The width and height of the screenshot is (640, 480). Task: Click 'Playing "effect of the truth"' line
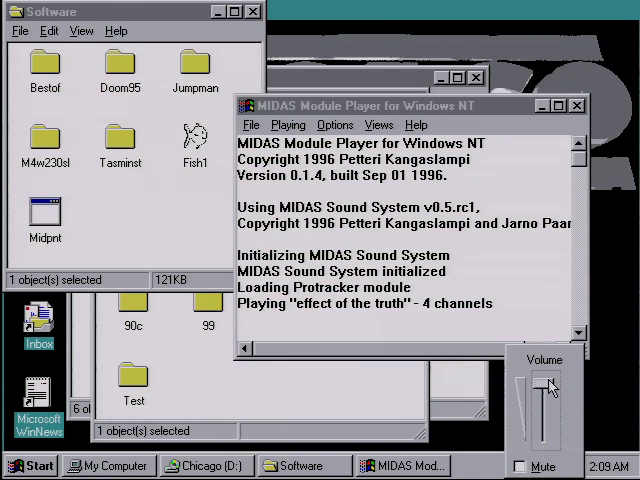(x=364, y=303)
